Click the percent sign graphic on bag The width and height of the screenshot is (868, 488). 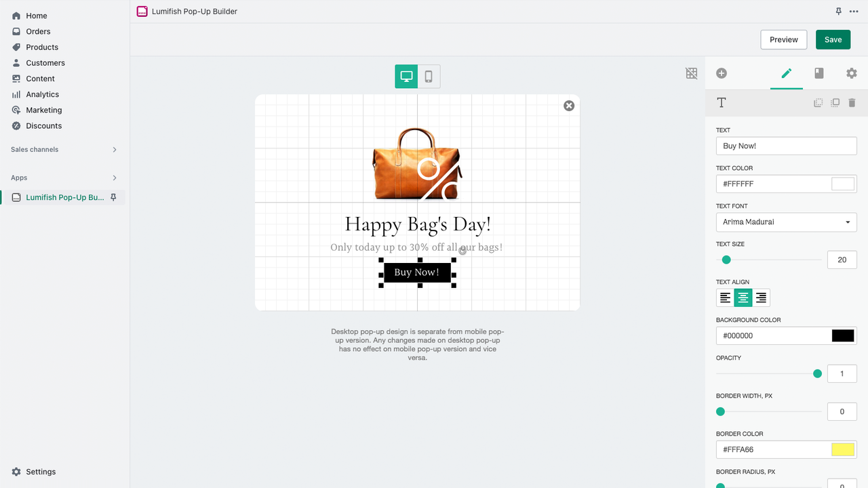pyautogui.click(x=441, y=180)
